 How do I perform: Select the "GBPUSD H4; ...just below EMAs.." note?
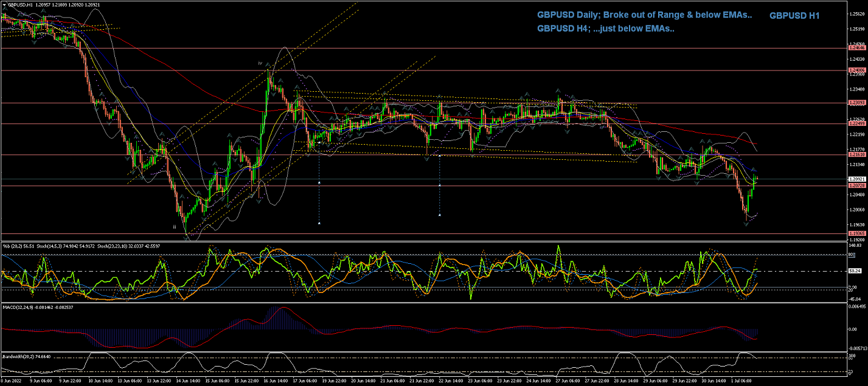coord(605,29)
